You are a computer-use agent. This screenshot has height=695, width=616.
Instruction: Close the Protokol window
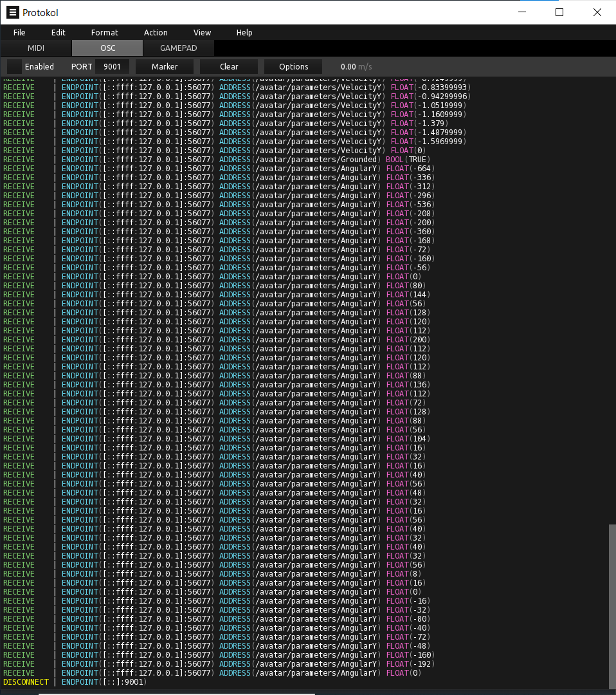pyautogui.click(x=597, y=12)
